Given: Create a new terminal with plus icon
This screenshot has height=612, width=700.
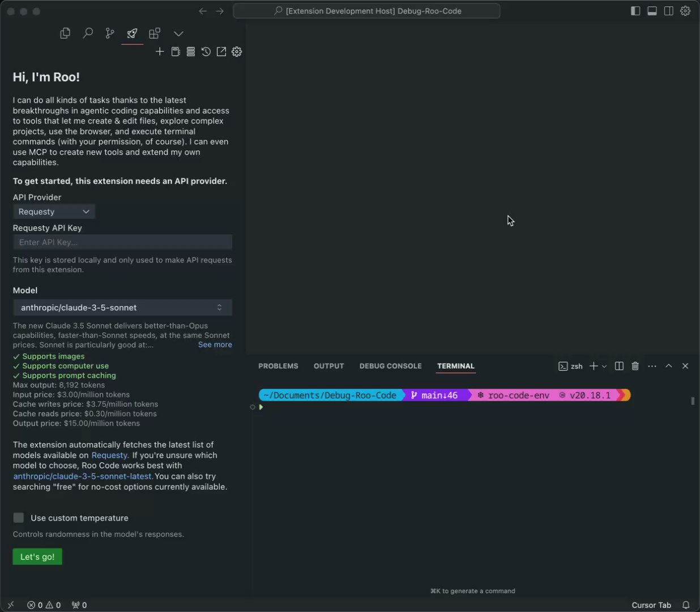Looking at the screenshot, I should coord(594,366).
